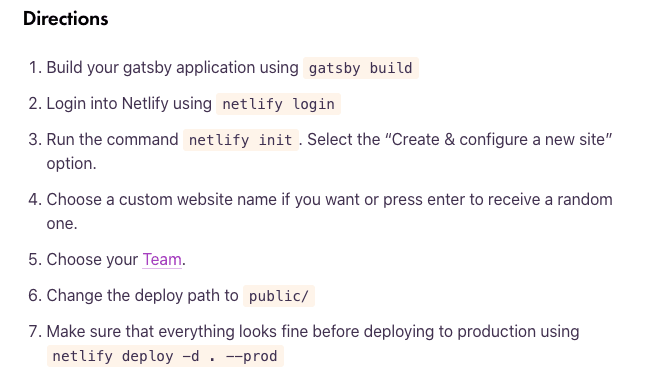Click the "public/" code snippet
This screenshot has height=385, width=648.
[279, 296]
